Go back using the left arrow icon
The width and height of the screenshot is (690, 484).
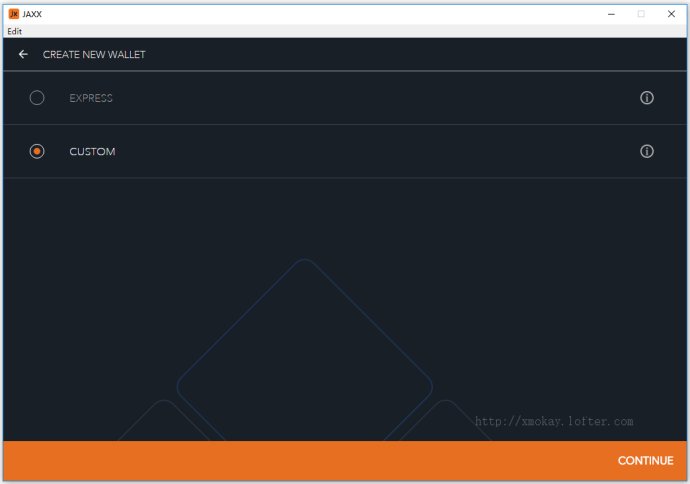[x=23, y=54]
